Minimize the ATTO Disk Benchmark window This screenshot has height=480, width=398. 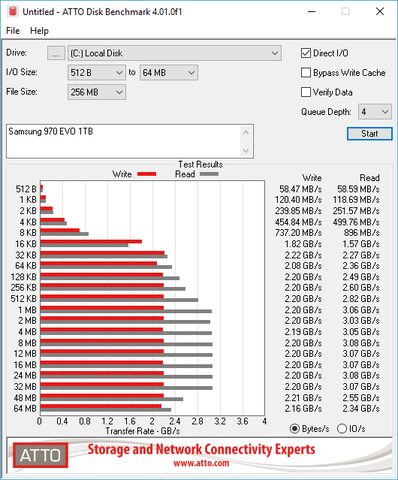(x=312, y=12)
